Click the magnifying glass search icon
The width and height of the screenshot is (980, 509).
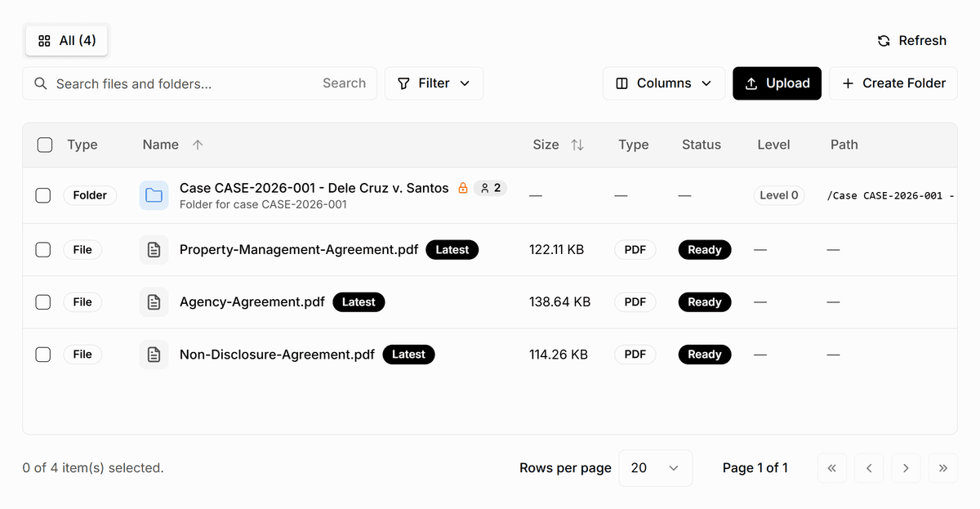point(41,83)
